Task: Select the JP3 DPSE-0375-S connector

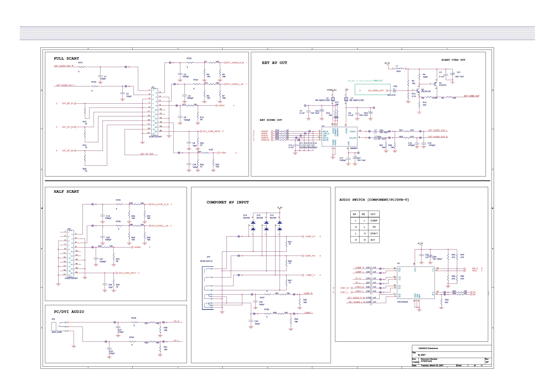Action: click(x=208, y=288)
